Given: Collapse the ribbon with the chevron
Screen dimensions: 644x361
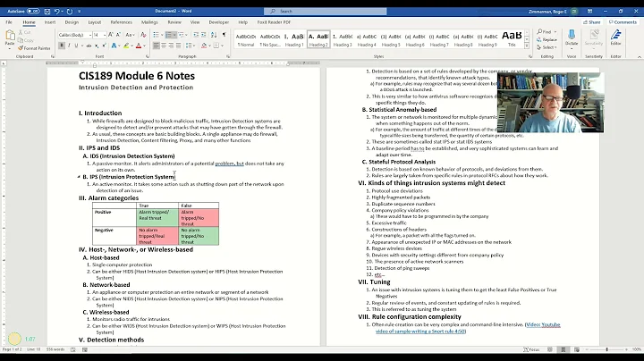Looking at the screenshot, I should [639, 56].
